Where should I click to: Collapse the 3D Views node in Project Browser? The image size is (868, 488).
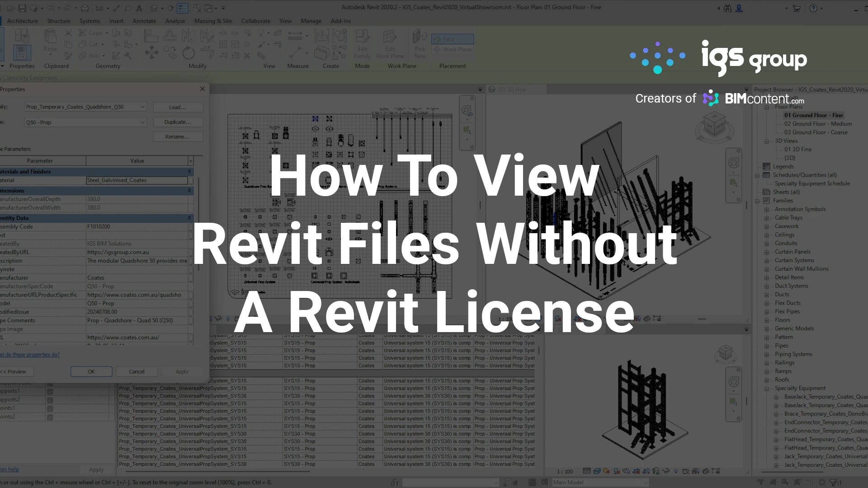(x=767, y=141)
